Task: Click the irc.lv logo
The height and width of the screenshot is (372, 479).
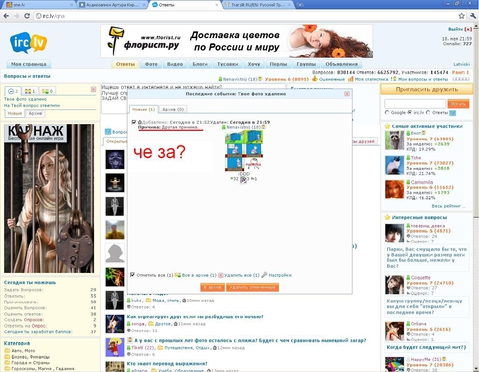Action: pos(28,42)
